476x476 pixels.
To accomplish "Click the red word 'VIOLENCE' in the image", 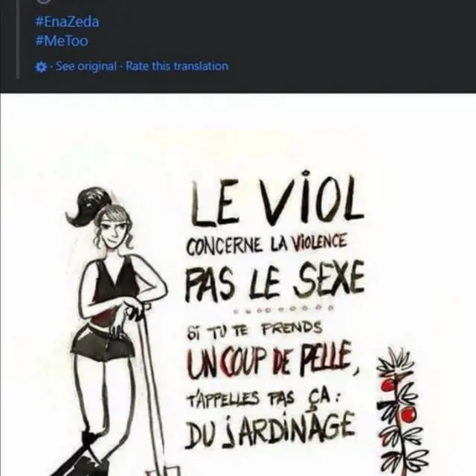I will (x=319, y=243).
